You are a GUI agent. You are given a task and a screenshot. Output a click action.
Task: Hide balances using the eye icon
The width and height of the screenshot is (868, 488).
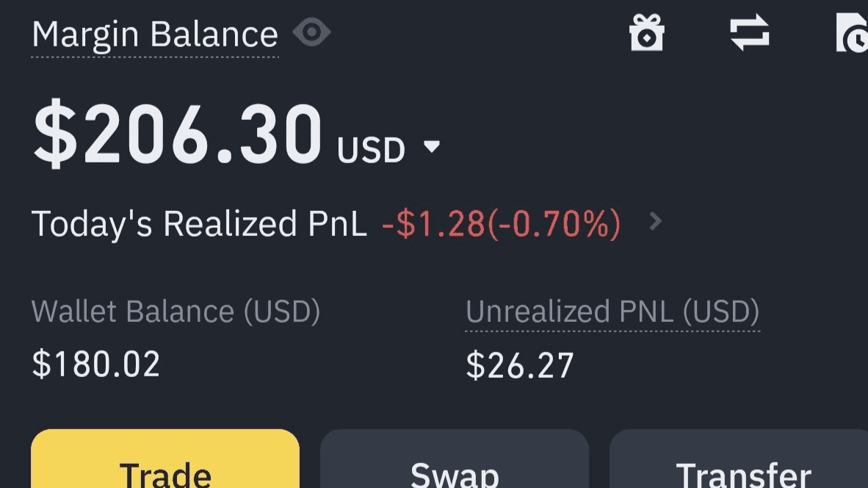pyautogui.click(x=311, y=32)
